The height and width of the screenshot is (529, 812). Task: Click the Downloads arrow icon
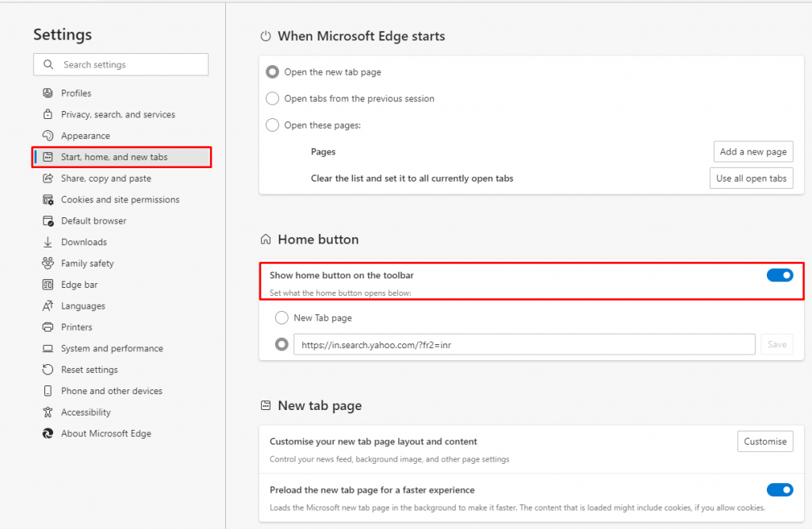[48, 242]
